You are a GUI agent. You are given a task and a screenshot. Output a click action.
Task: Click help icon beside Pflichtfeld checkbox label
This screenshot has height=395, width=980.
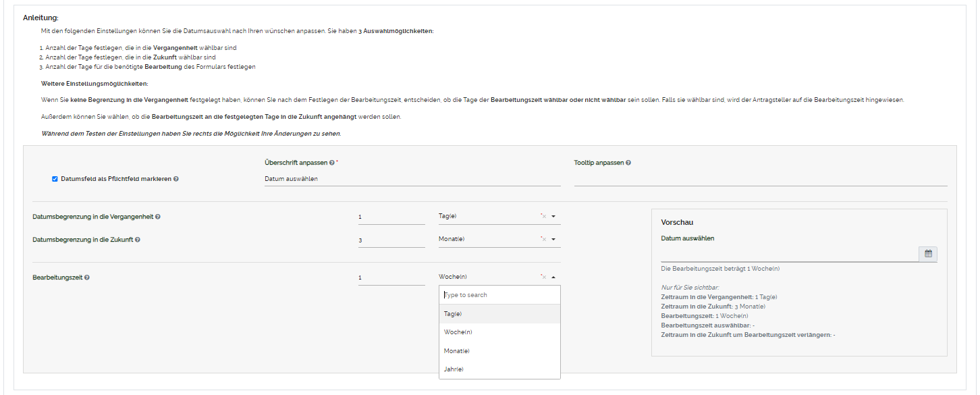pos(176,179)
